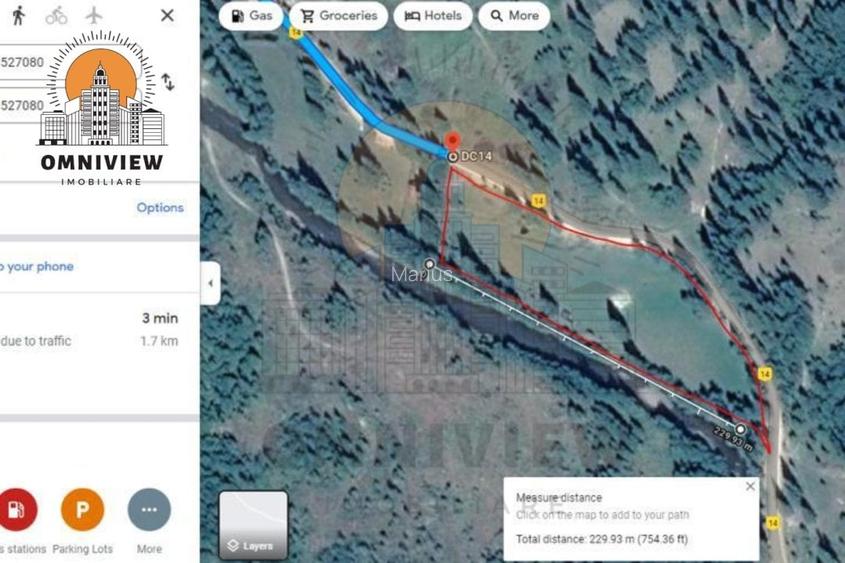
Task: Close the directions panel
Action: [167, 15]
